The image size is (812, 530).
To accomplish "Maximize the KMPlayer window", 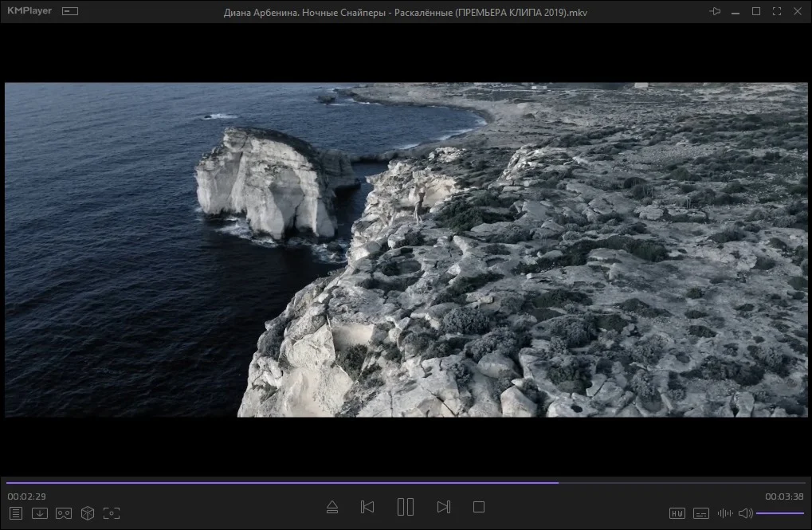I will point(756,11).
